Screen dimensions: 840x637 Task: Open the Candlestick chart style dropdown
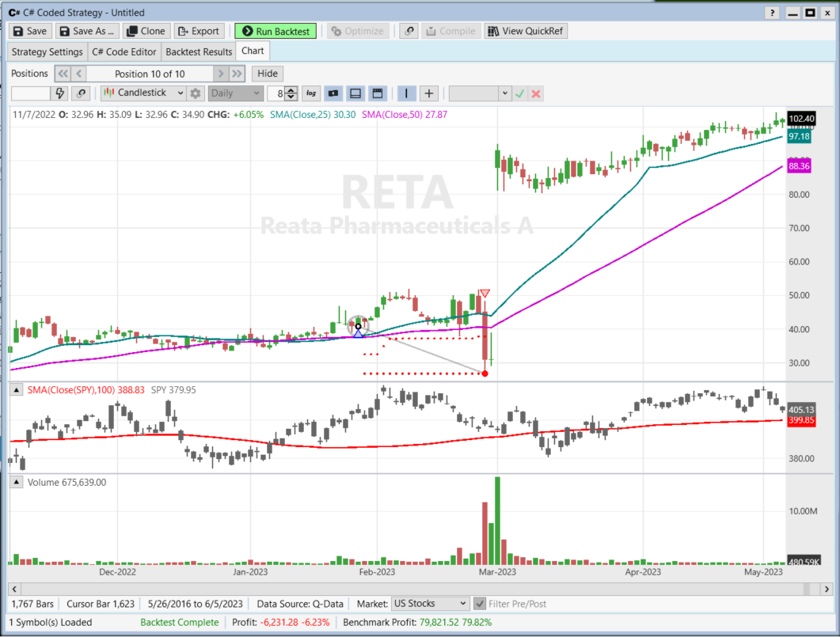143,93
